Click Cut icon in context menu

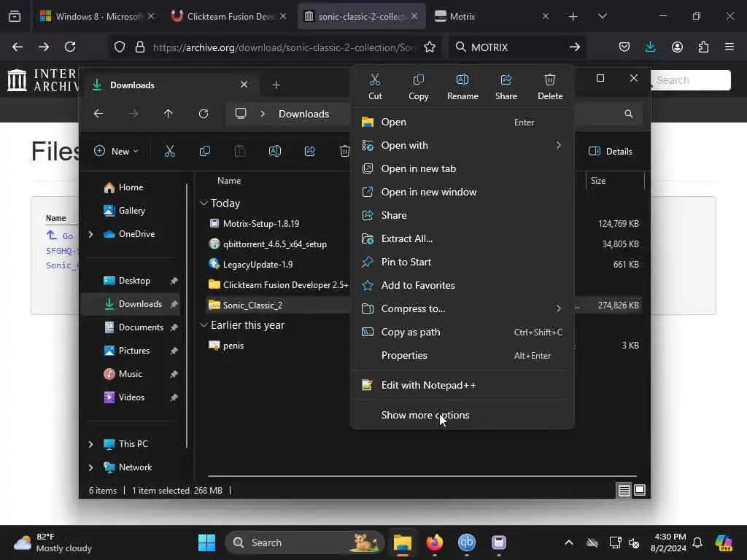point(375,80)
